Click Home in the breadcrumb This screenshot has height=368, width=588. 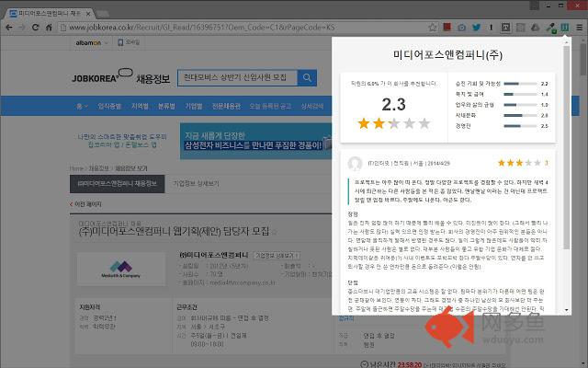[x=76, y=168]
